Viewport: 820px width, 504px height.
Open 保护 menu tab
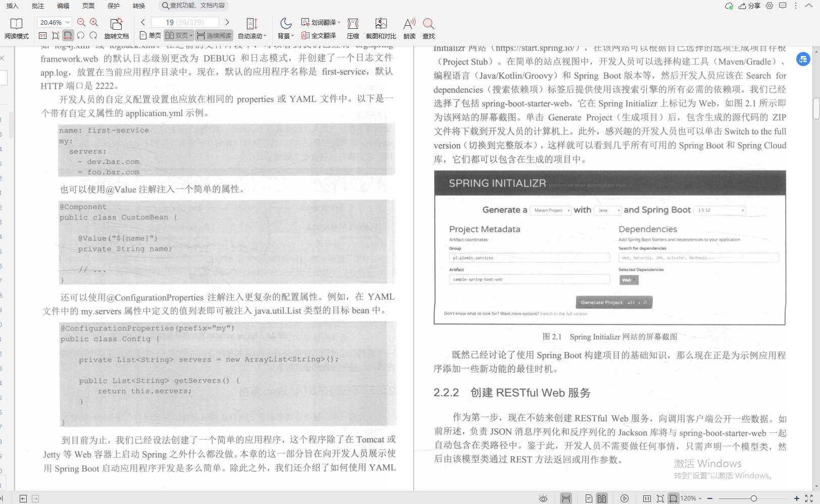[113, 6]
